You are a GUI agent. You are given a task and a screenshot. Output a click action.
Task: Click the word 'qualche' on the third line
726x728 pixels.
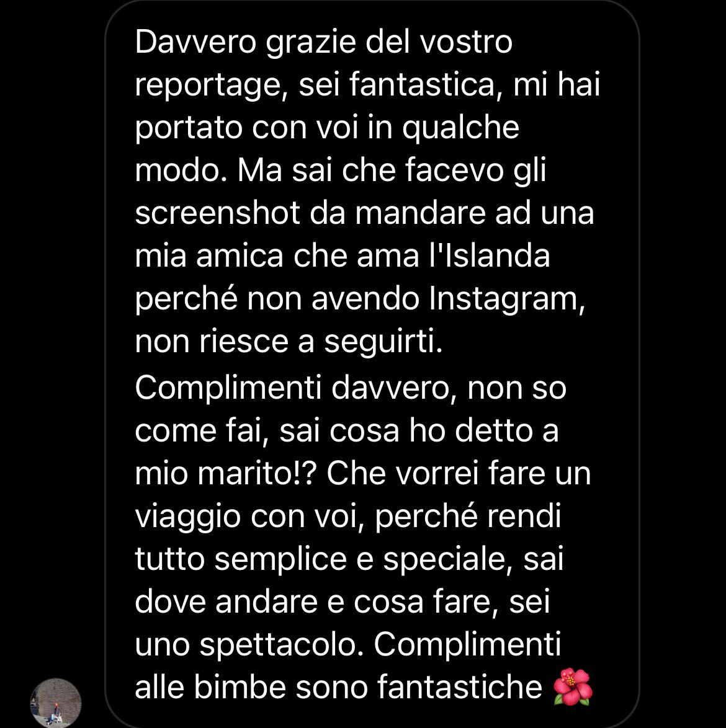pos(460,128)
